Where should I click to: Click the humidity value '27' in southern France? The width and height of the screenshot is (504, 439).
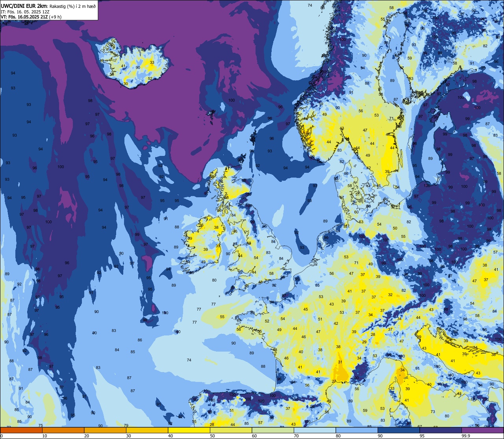coord(334,382)
